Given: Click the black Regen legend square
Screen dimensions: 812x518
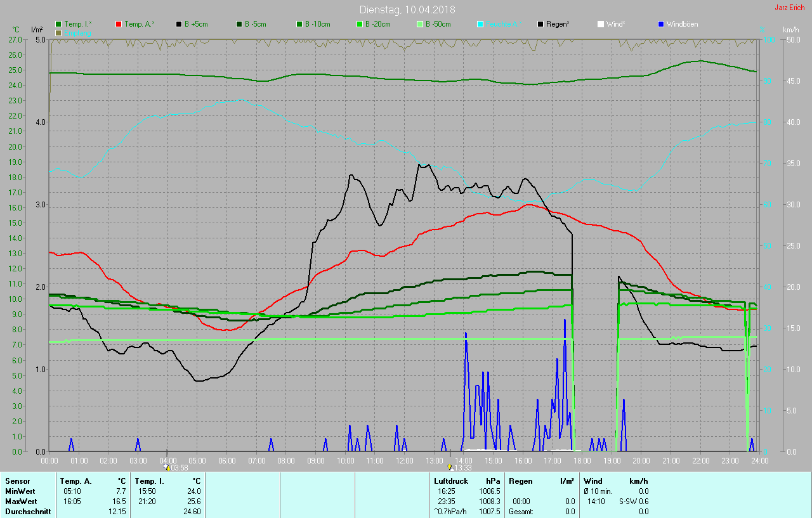Looking at the screenshot, I should (540, 24).
